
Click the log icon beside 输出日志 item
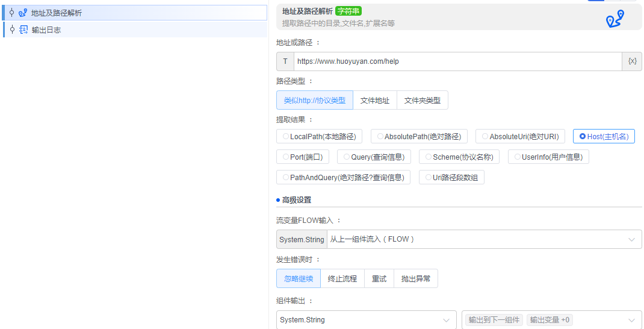[x=23, y=30]
